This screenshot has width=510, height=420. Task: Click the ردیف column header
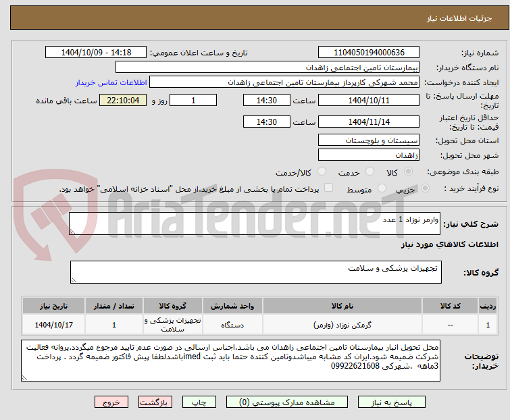[x=488, y=306]
